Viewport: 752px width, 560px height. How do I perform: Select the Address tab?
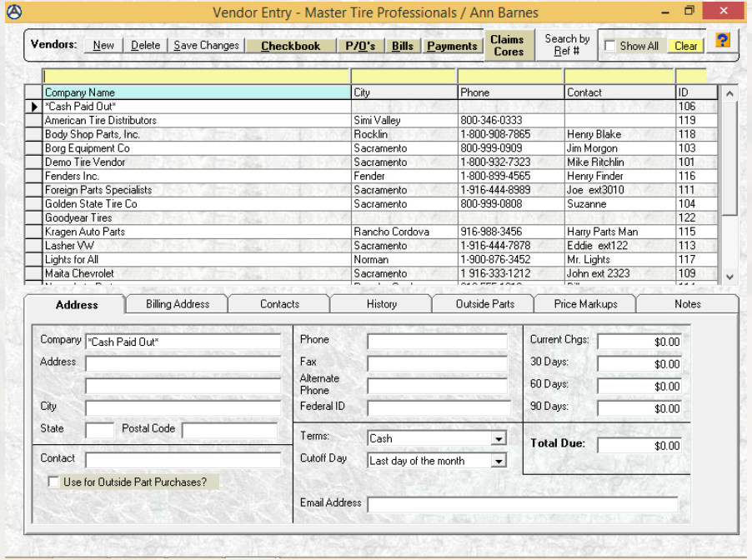pyautogui.click(x=76, y=304)
